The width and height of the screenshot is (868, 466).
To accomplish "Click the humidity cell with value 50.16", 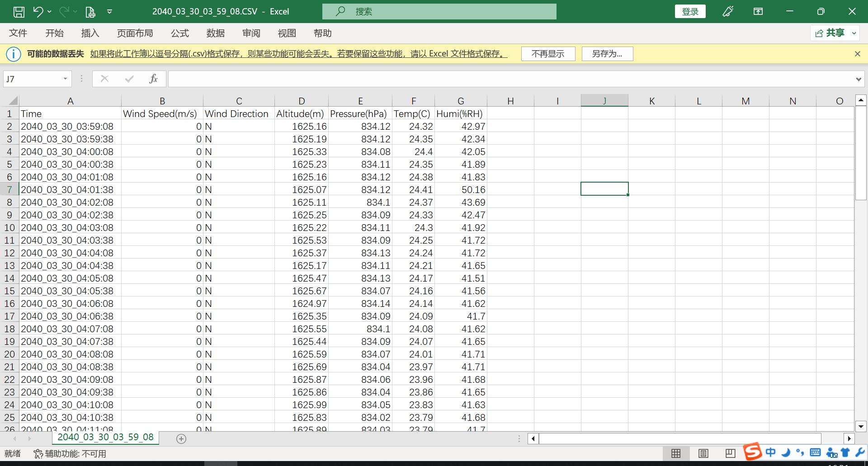I will [461, 189].
